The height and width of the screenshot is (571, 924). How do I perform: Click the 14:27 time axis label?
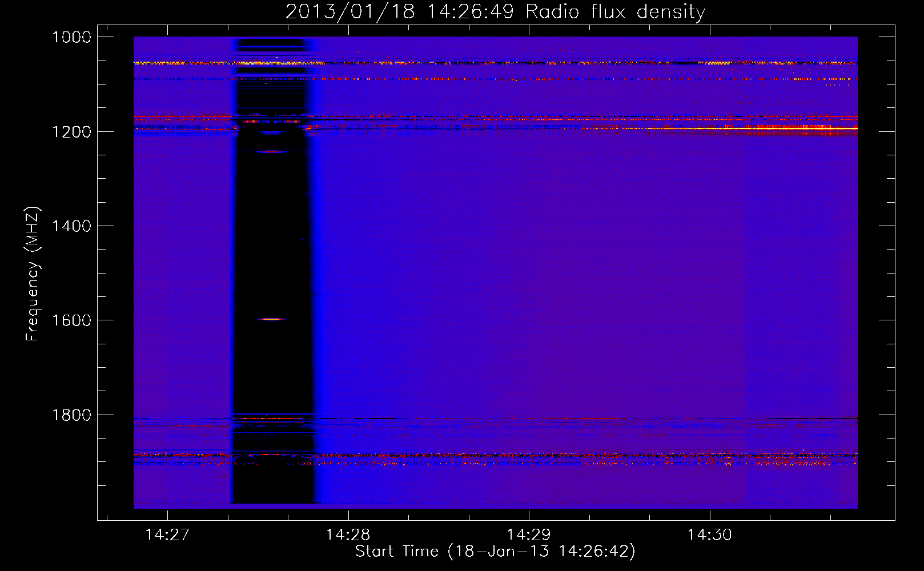[167, 535]
